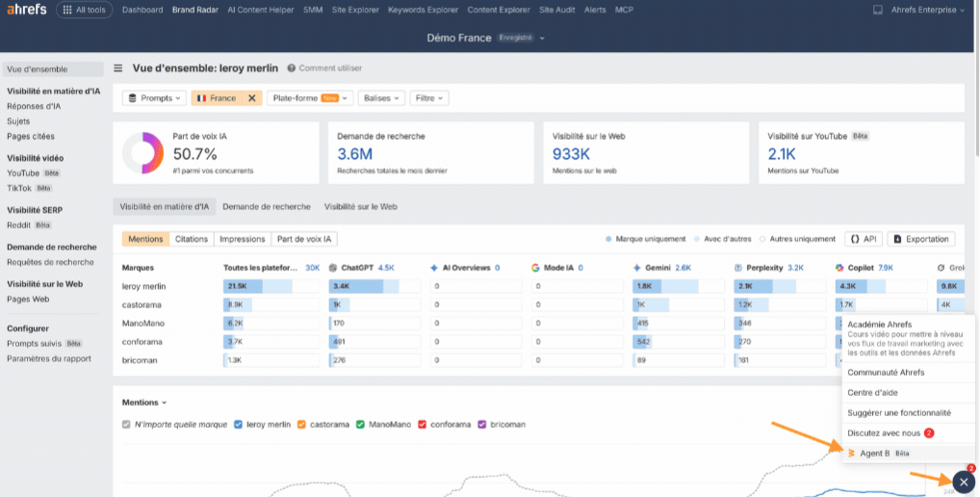Select the France country filter

[x=217, y=98]
